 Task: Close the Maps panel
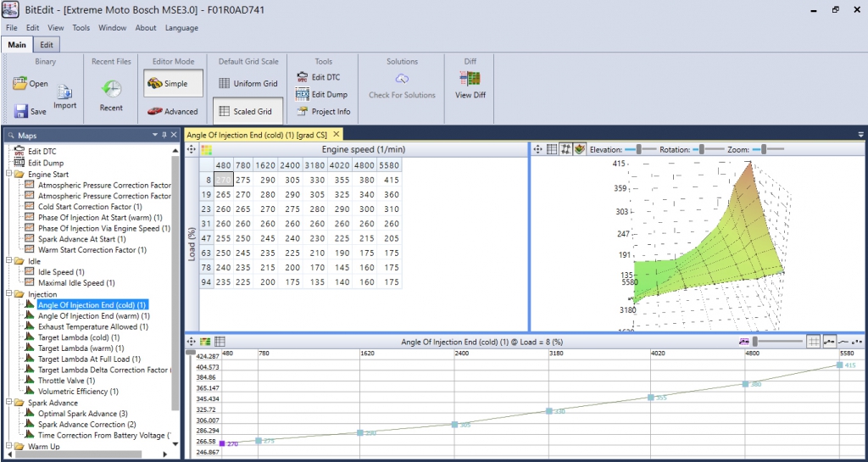pos(174,135)
